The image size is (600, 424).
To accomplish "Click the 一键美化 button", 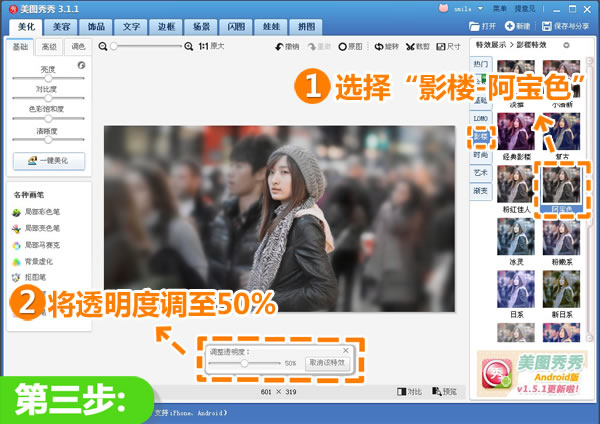I will [x=49, y=161].
